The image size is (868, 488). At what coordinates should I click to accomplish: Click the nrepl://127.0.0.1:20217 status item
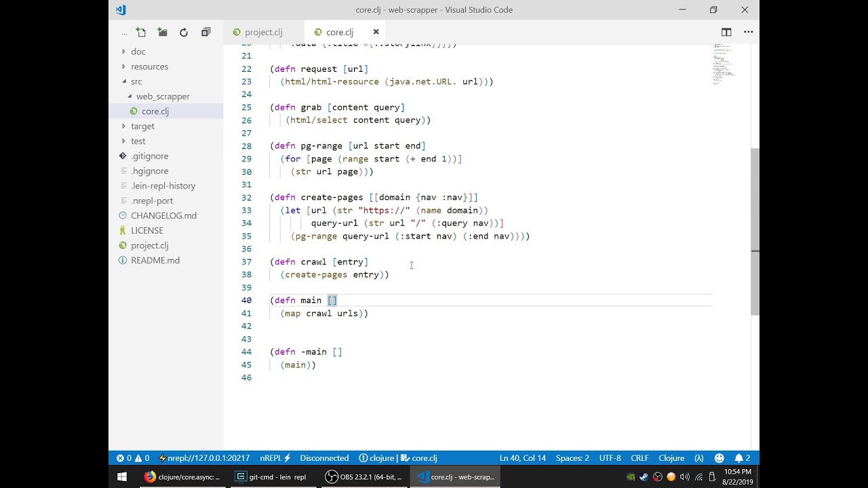click(x=204, y=458)
